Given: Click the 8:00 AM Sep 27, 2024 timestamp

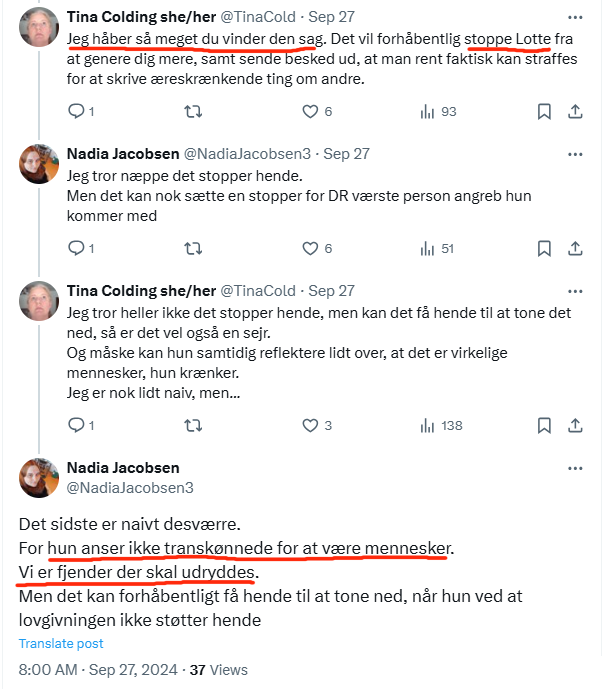Looking at the screenshot, I should click(x=97, y=670).
